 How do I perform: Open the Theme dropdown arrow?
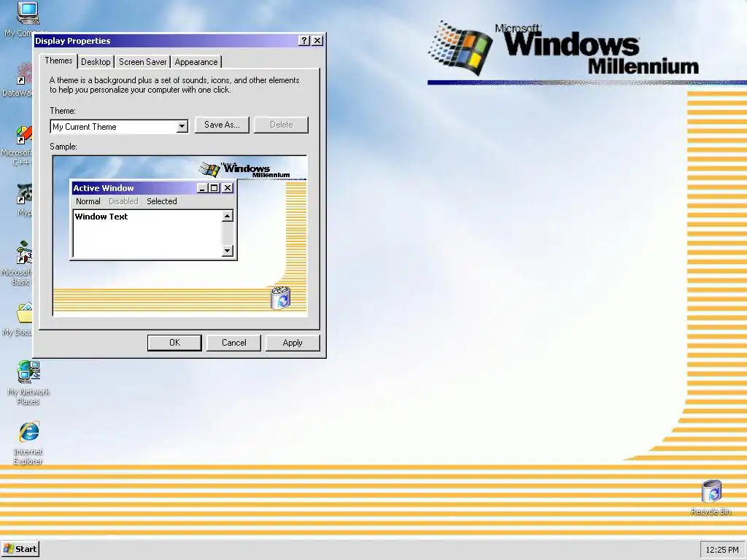[x=182, y=127]
